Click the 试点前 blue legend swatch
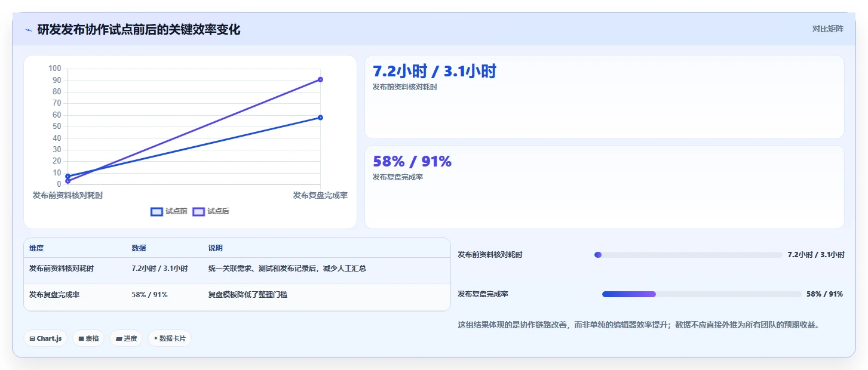868x370 pixels. [x=157, y=211]
